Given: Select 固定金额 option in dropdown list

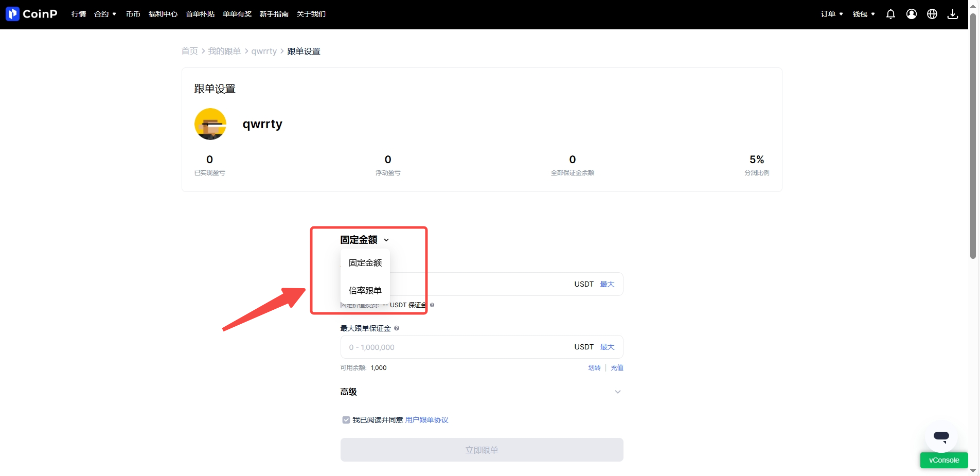Looking at the screenshot, I should 365,263.
